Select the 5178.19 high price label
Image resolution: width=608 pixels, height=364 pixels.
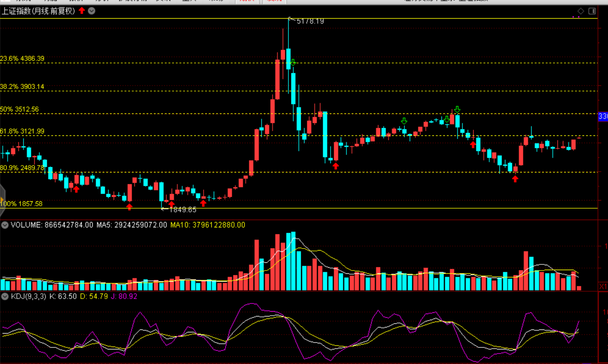pyautogui.click(x=310, y=21)
